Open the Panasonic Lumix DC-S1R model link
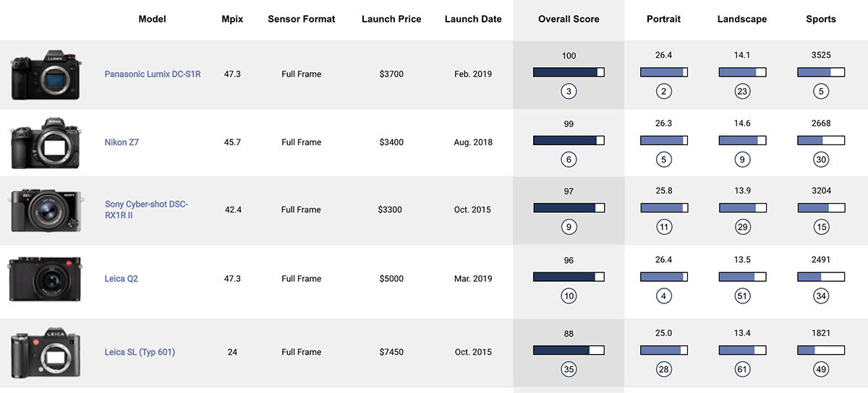The width and height of the screenshot is (868, 393). click(x=152, y=74)
